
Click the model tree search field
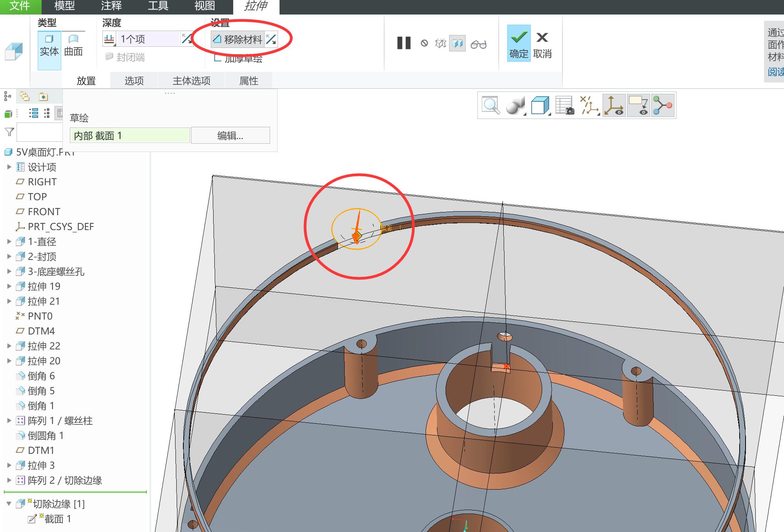(x=40, y=132)
